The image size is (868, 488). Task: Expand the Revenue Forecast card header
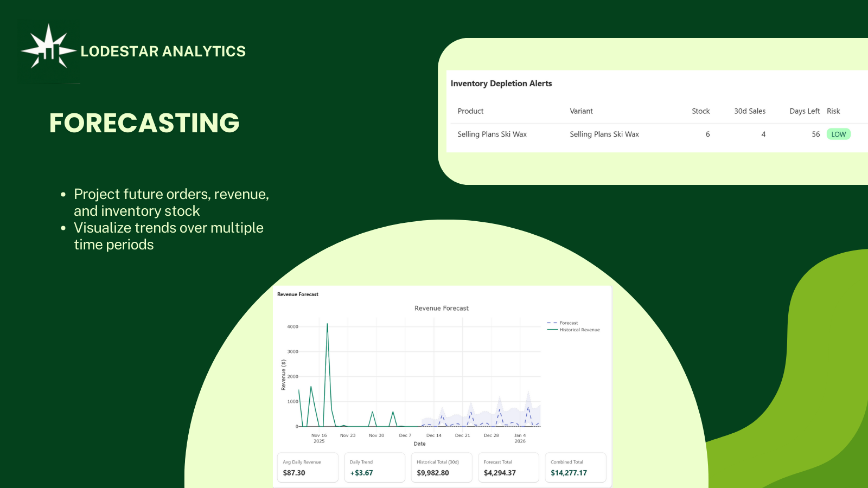(x=297, y=294)
